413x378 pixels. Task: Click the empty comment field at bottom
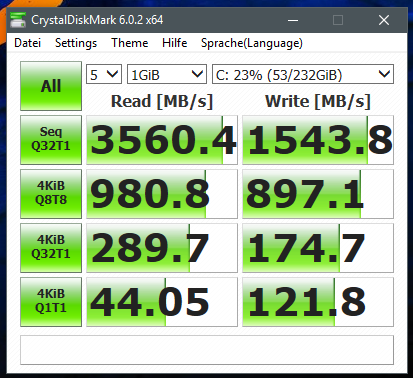(x=207, y=350)
